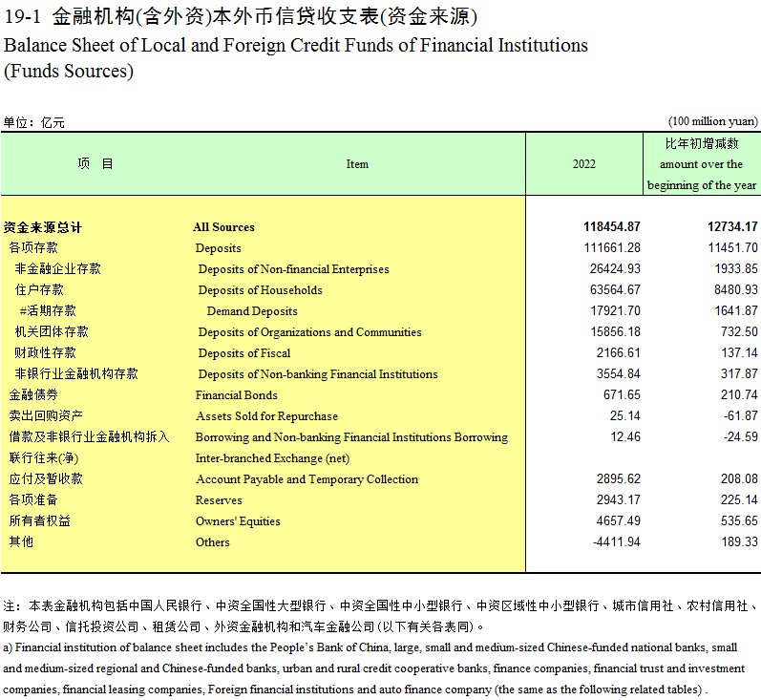The width and height of the screenshot is (761, 700).
Task: Click the value 12.46
Action: pos(625,436)
